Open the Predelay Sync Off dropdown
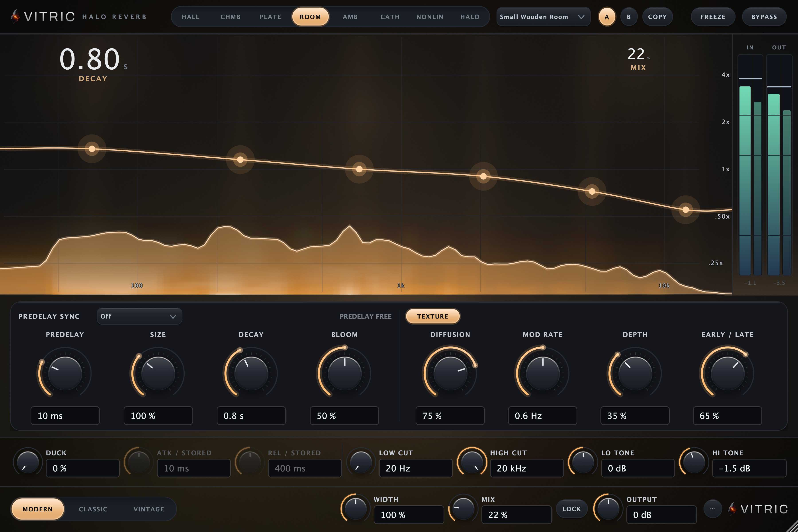 (x=139, y=316)
